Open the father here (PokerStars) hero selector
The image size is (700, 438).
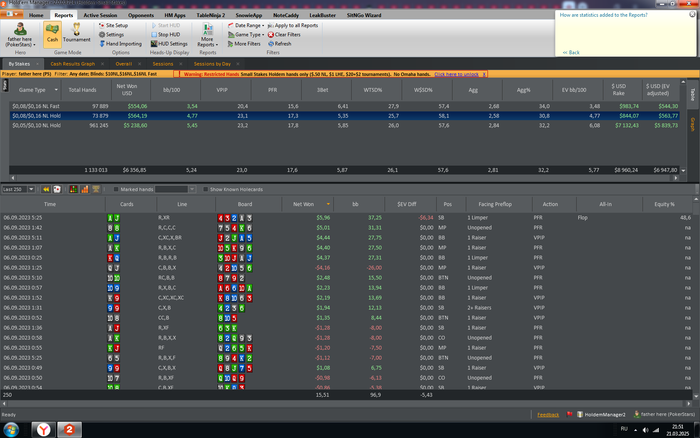20,35
